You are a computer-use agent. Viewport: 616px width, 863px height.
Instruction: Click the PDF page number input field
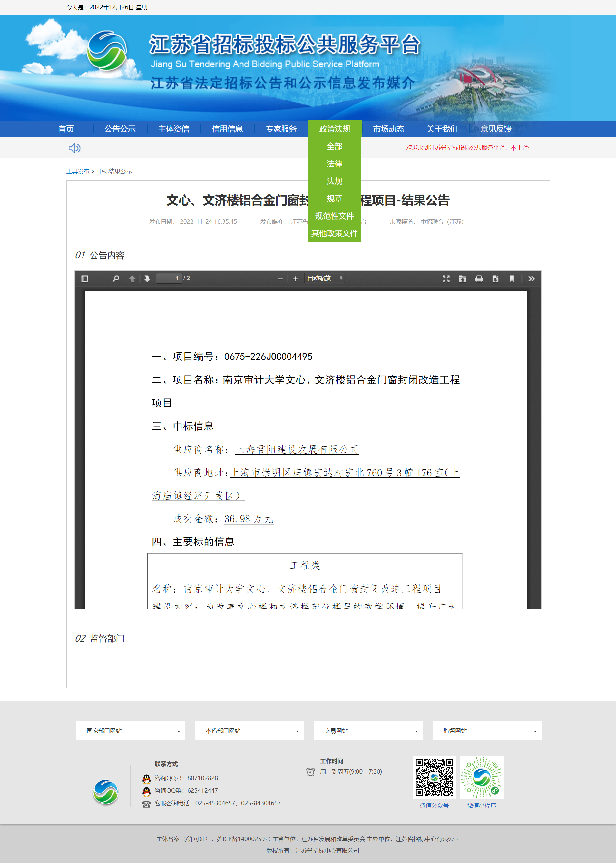coord(169,278)
